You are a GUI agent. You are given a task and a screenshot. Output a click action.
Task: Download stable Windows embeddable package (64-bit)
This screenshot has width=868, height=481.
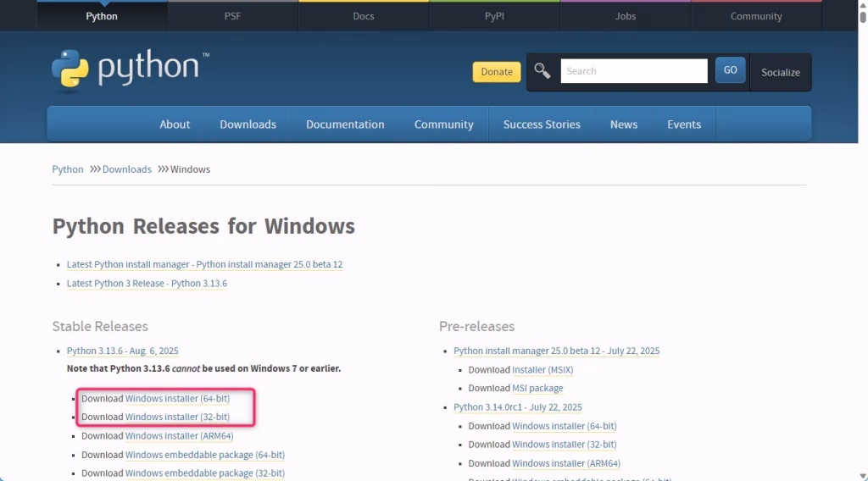point(205,455)
